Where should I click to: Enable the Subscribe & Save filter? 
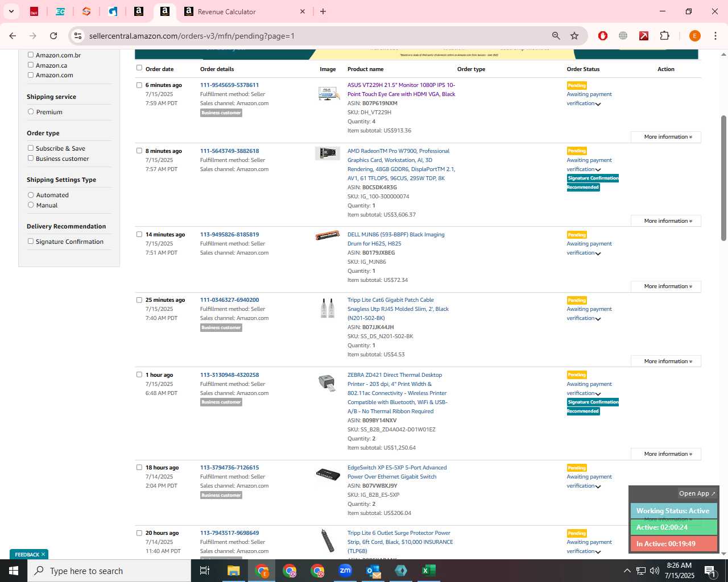tap(31, 148)
